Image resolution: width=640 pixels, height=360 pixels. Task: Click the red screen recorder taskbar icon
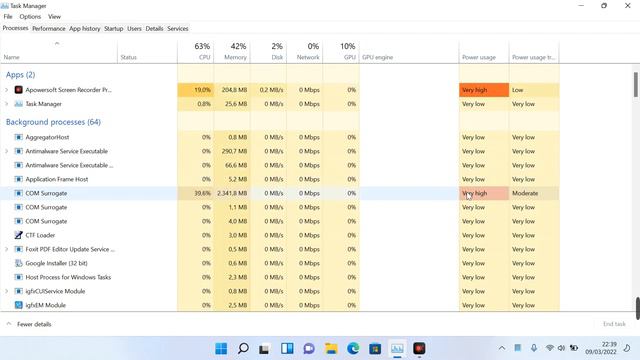419,348
